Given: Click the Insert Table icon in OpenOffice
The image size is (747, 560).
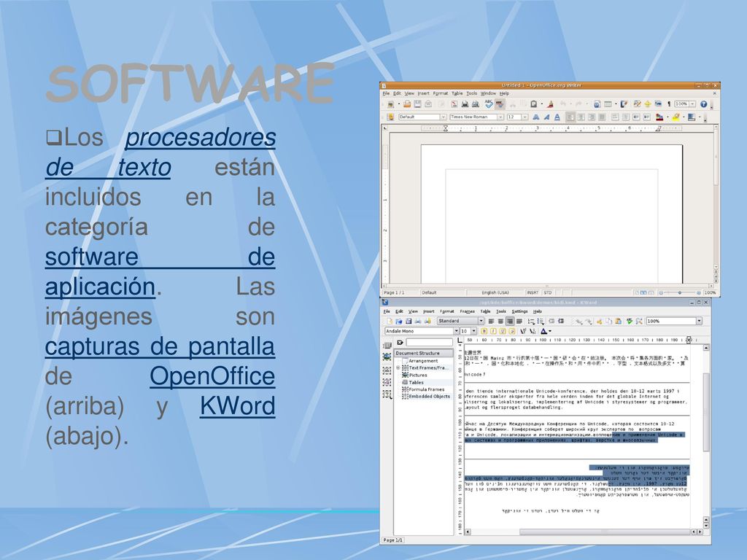Looking at the screenshot, I should [608, 104].
